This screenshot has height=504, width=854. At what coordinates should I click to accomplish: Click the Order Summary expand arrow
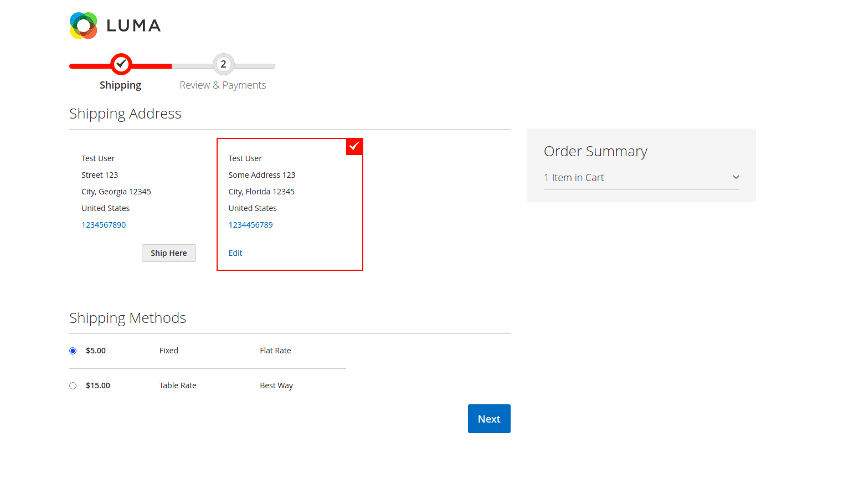pyautogui.click(x=735, y=177)
